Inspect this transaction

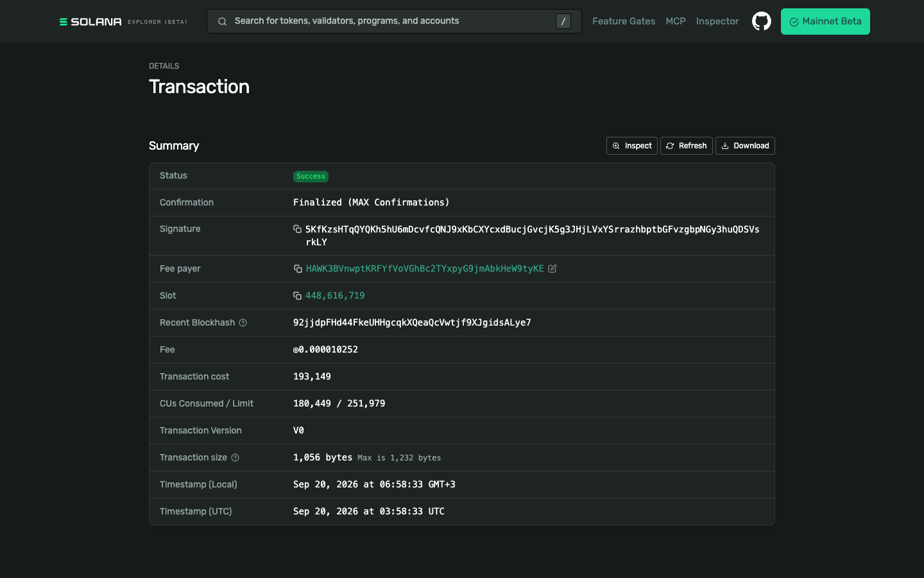pyautogui.click(x=632, y=146)
